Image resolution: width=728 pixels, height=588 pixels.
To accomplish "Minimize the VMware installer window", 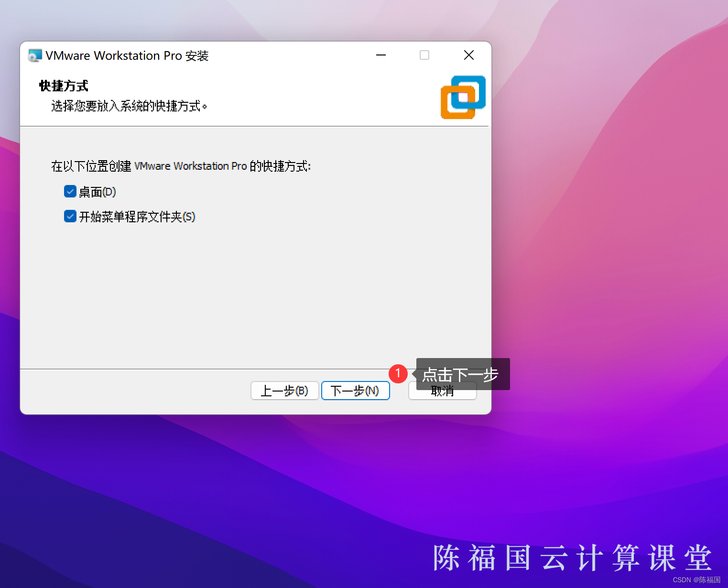I will (381, 55).
